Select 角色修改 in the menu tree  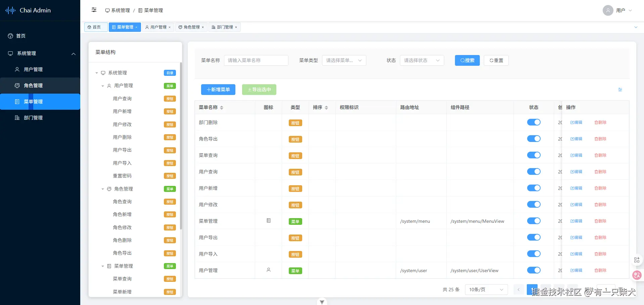[x=122, y=227]
